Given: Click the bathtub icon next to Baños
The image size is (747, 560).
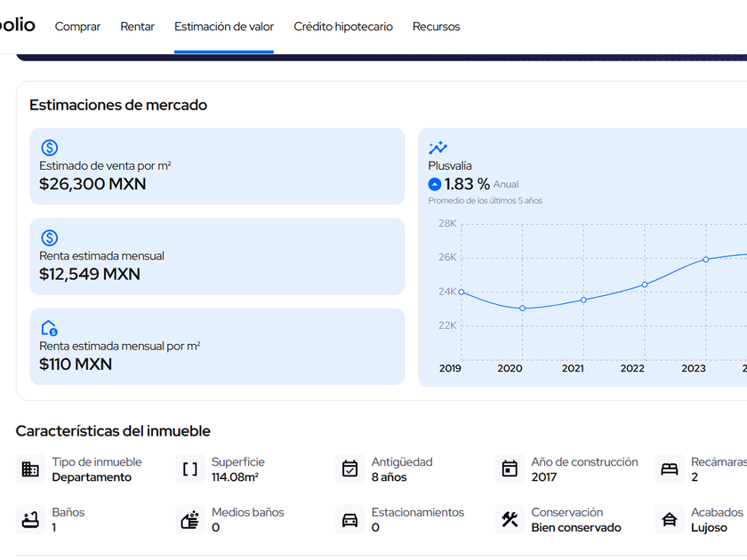Looking at the screenshot, I should 30,519.
